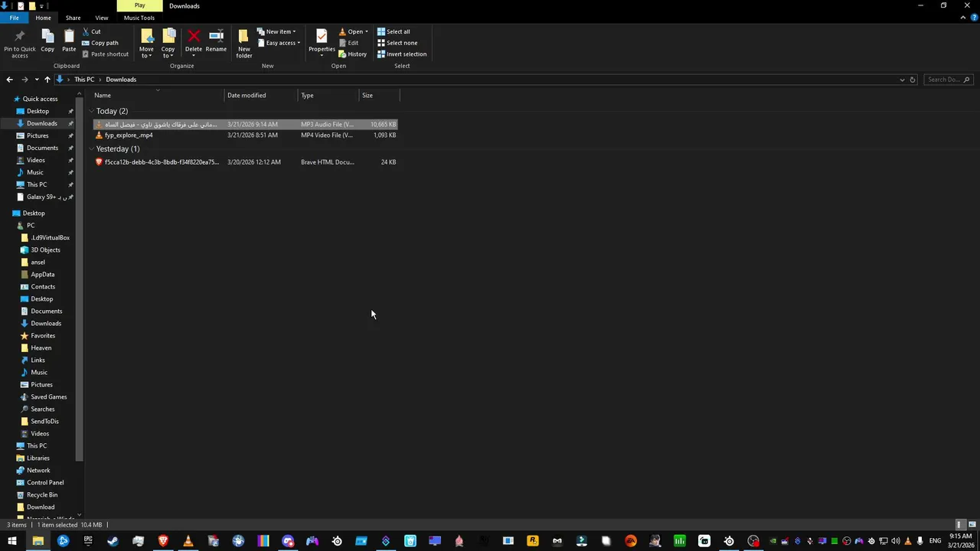Open address bar history dropdown
The width and height of the screenshot is (980, 551).
click(902, 80)
